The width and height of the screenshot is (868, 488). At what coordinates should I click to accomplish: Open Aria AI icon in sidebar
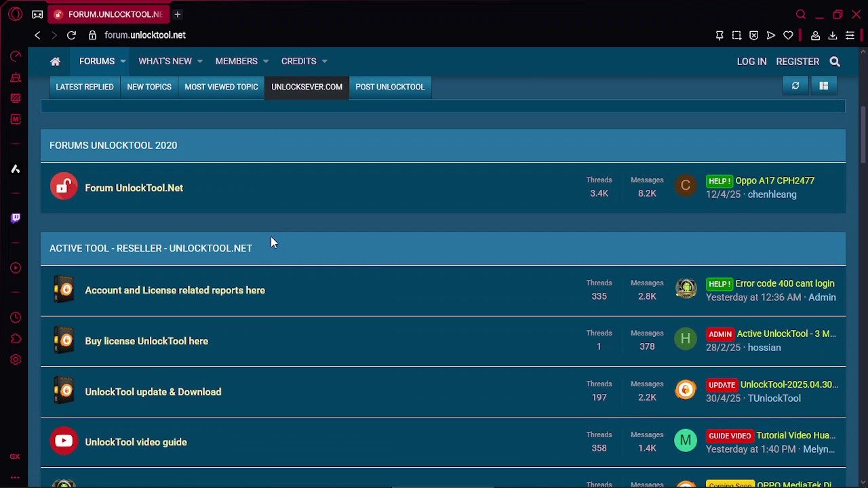[15, 169]
